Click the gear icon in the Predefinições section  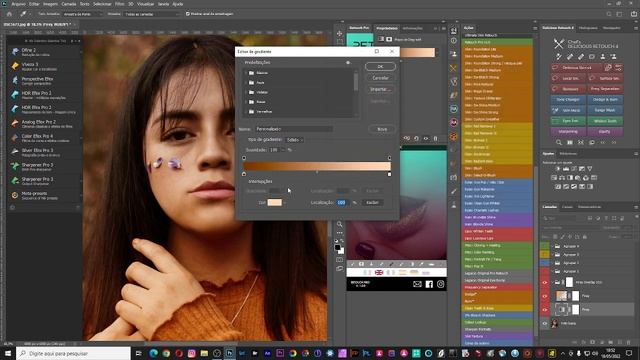pos(348,62)
